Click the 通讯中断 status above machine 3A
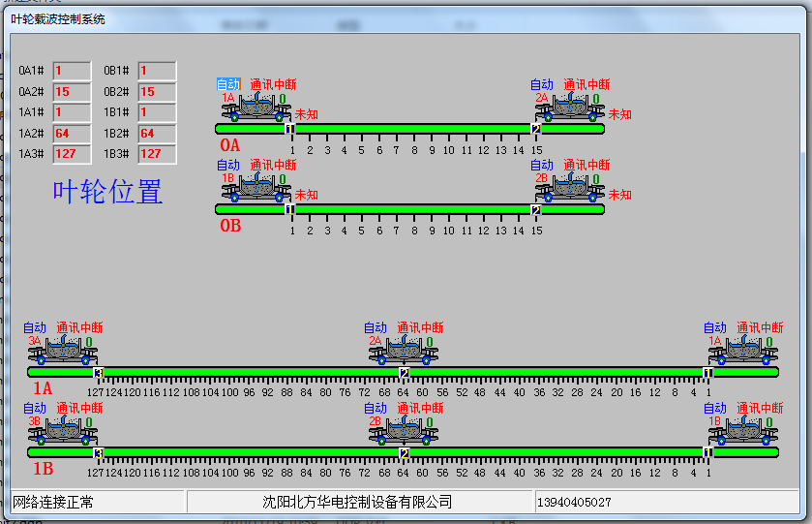The width and height of the screenshot is (812, 524). 79,327
